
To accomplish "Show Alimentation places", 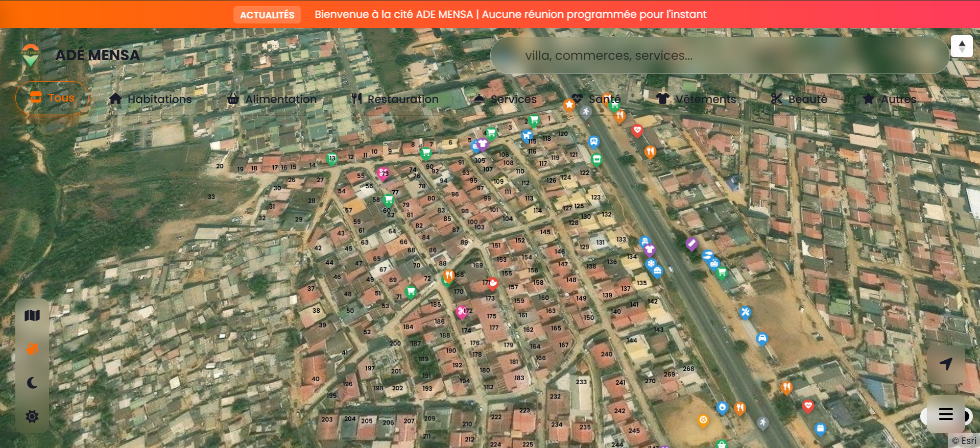I will (272, 99).
